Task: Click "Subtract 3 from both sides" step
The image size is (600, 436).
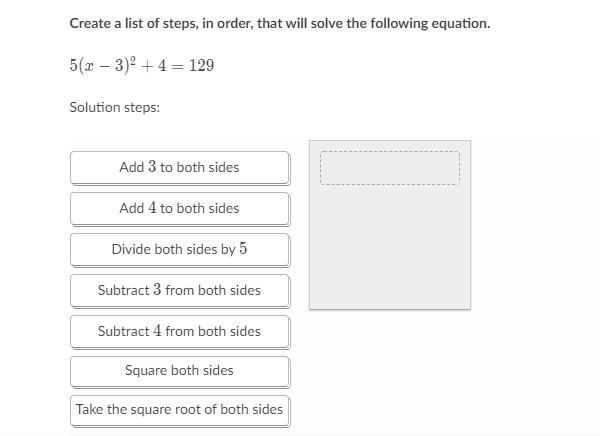Action: point(180,291)
